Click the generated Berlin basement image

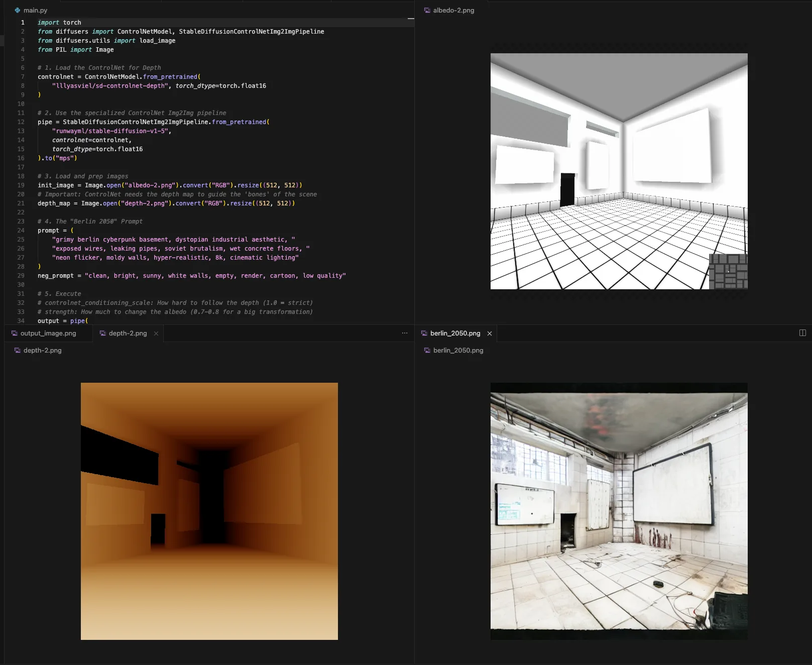pyautogui.click(x=619, y=511)
